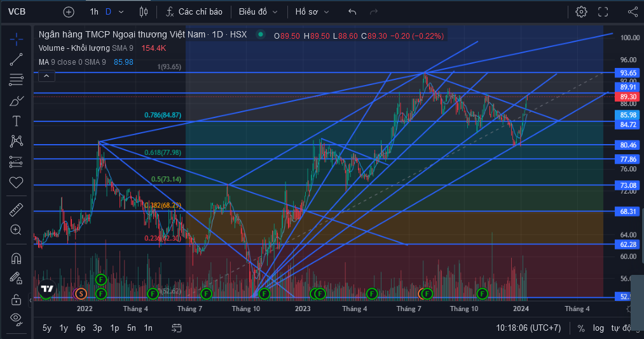Open the go to date calendar icon
The height and width of the screenshot is (339, 644).
coord(177,328)
